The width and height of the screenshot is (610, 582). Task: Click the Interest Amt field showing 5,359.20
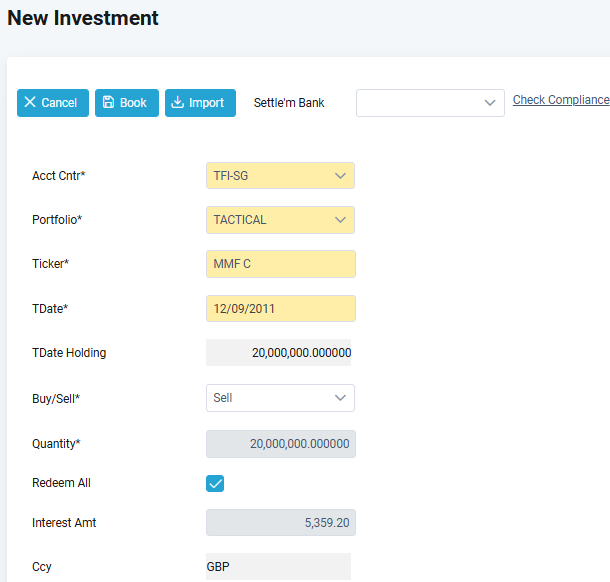280,522
